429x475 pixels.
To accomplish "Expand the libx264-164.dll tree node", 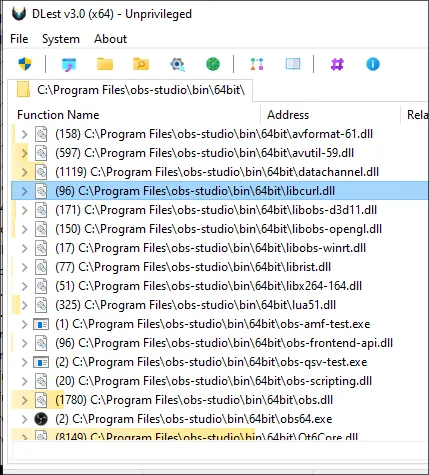I will pyautogui.click(x=24, y=286).
